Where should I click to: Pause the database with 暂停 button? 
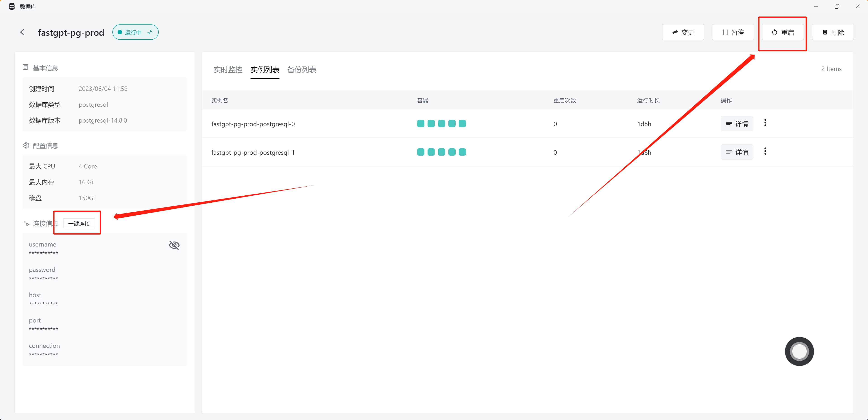point(733,32)
